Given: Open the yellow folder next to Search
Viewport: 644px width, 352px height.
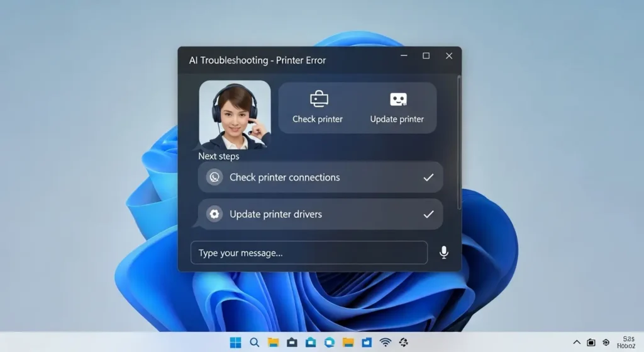Looking at the screenshot, I should click(x=273, y=342).
